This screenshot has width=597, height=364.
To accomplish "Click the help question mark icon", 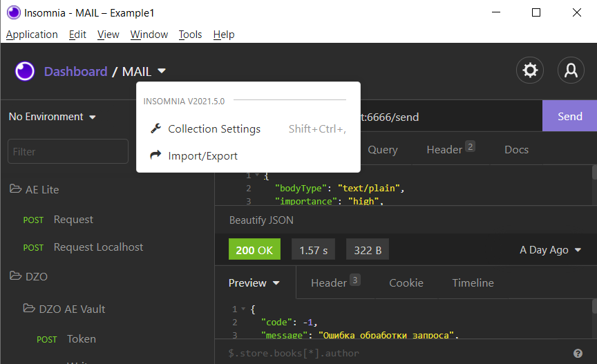I will coord(578,353).
